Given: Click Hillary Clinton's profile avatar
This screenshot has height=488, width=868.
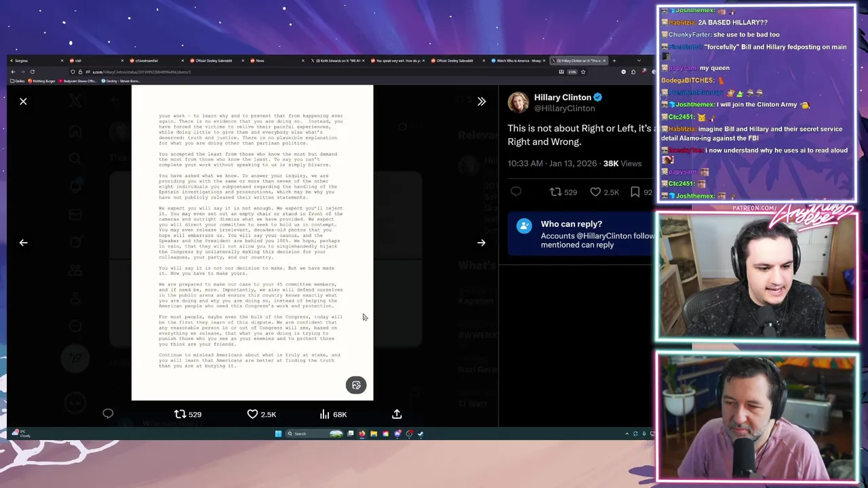Looking at the screenshot, I should (518, 102).
